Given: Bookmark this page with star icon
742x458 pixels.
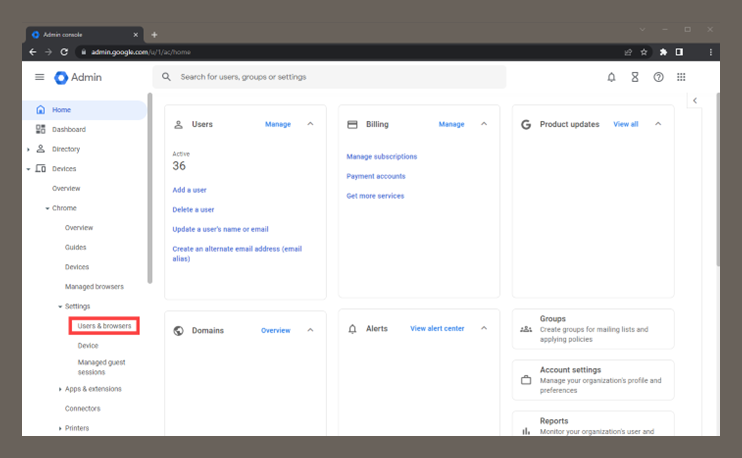Looking at the screenshot, I should pyautogui.click(x=644, y=52).
